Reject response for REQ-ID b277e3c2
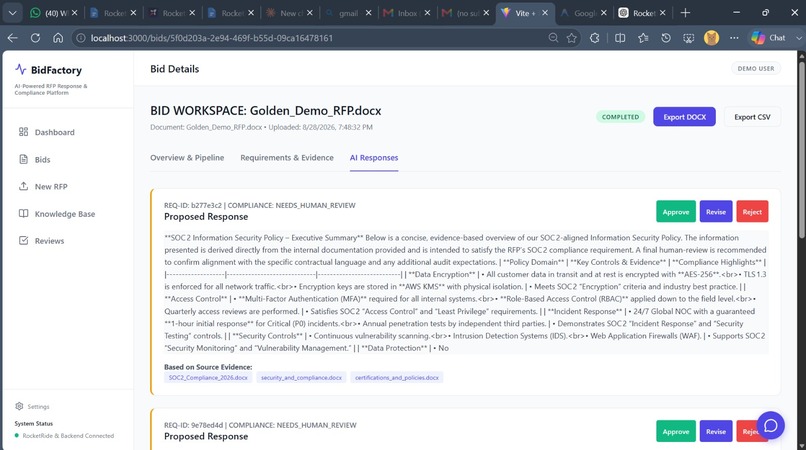The width and height of the screenshot is (806, 450). click(x=752, y=212)
